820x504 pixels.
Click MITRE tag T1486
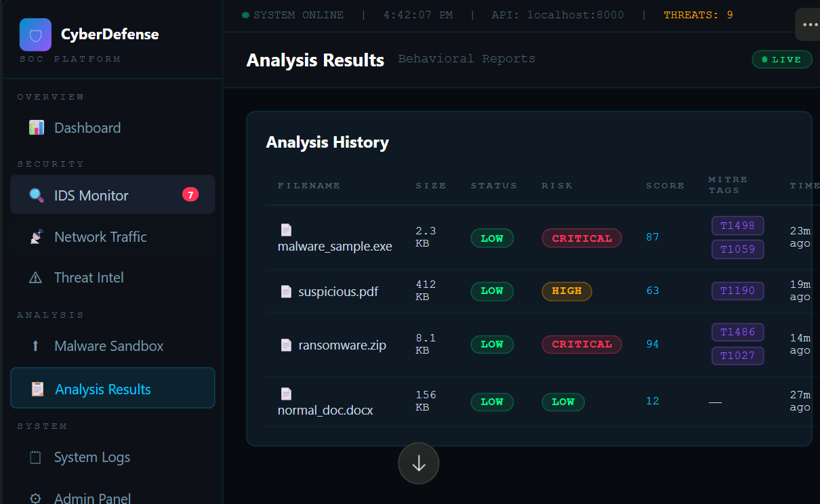[737, 332]
